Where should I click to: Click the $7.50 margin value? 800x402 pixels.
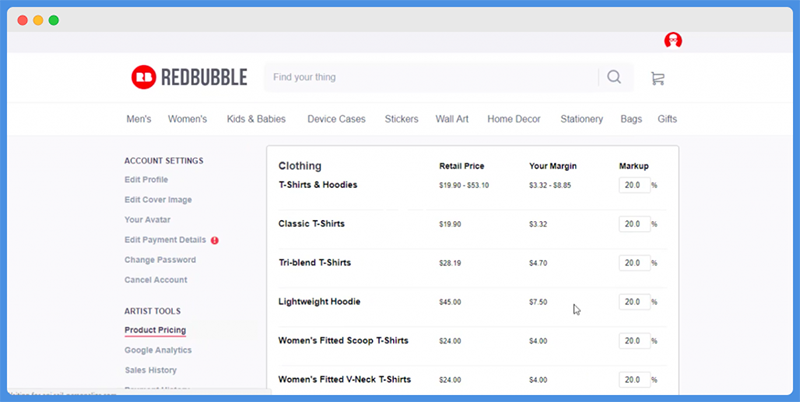[x=538, y=302]
